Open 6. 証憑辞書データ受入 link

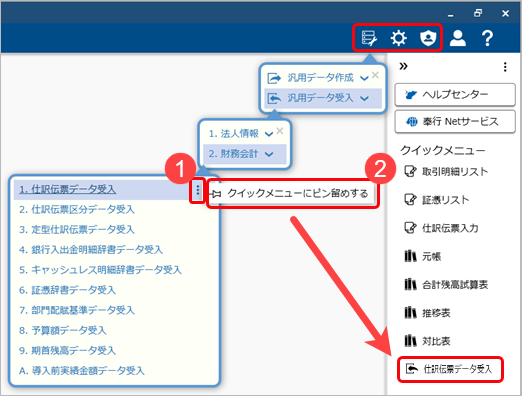[x=67, y=290]
